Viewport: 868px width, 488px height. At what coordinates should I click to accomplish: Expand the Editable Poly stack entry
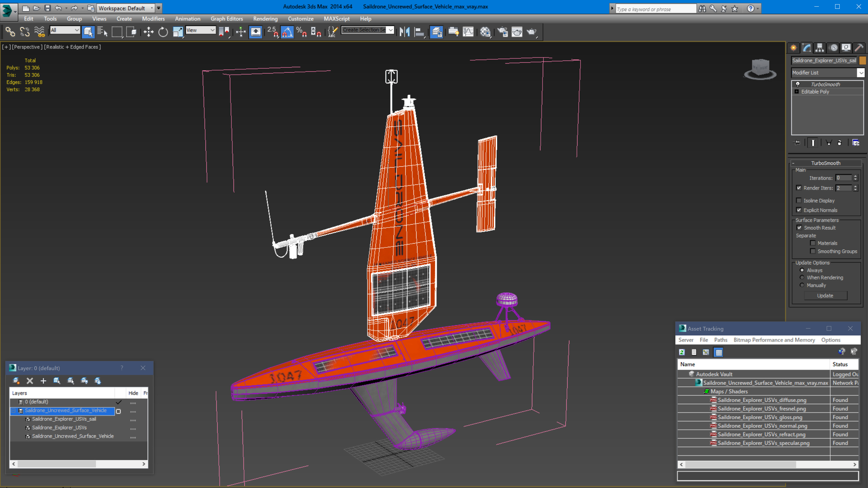click(x=797, y=92)
